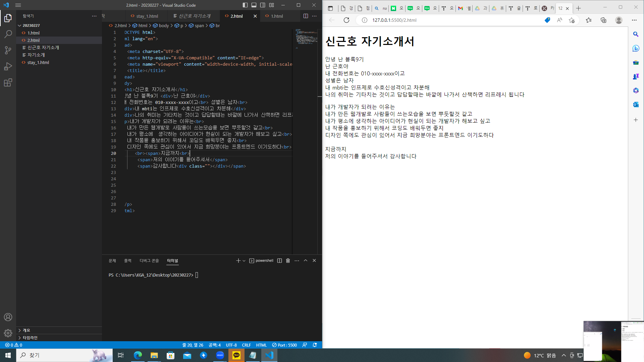644x362 pixels.
Task: Toggle primary side bar layout button
Action: (x=245, y=5)
